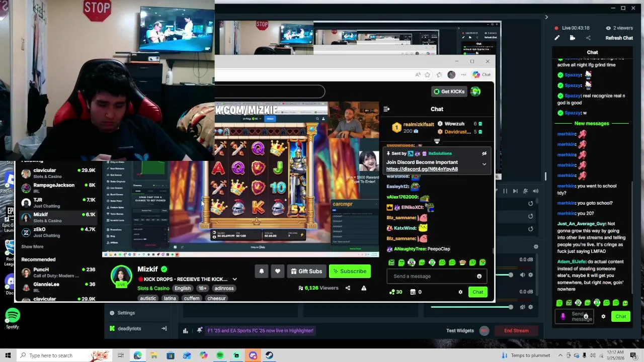Screen dimensions: 644x362
Task: Open the mixer settings gear icon
Action: 536,247
